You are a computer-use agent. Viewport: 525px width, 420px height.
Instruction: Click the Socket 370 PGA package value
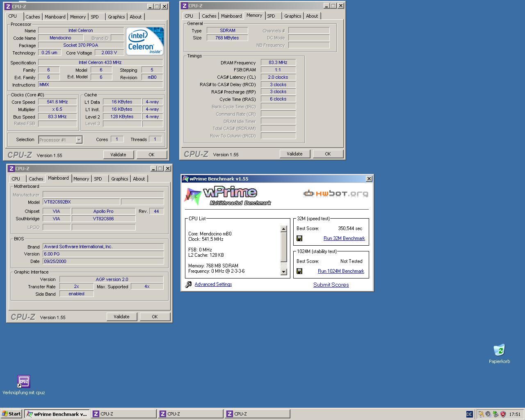(x=81, y=45)
